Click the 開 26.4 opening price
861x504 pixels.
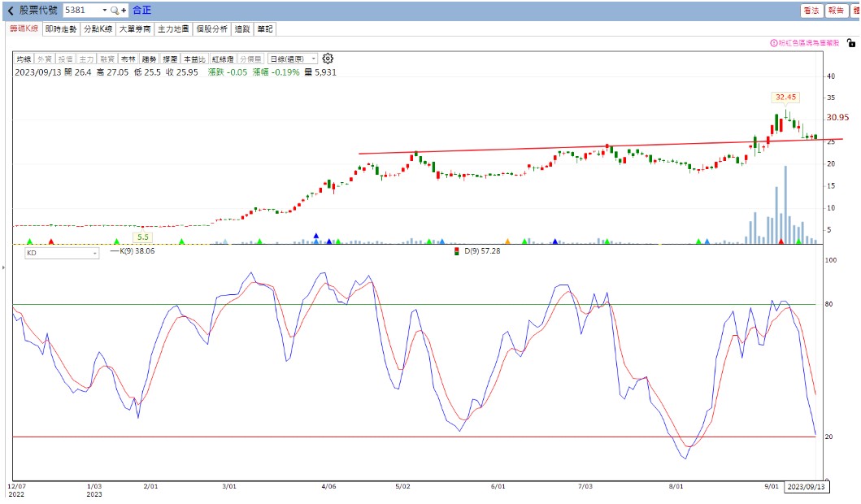[77, 72]
